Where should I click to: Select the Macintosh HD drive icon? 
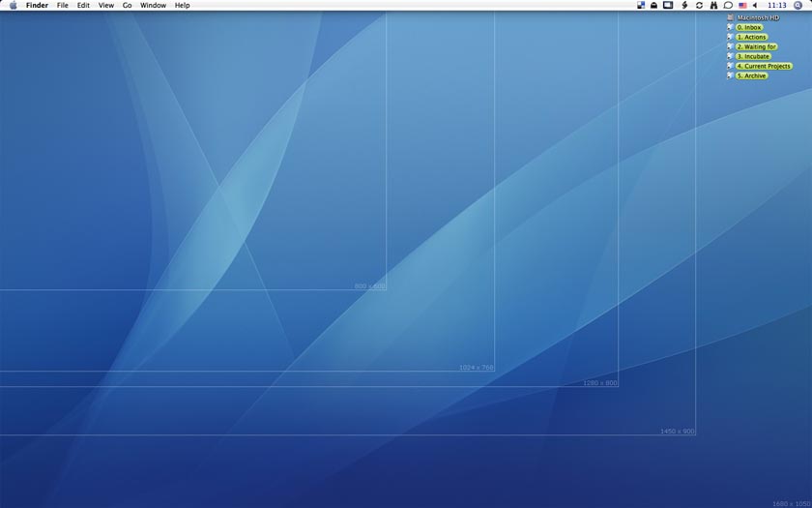[731, 17]
